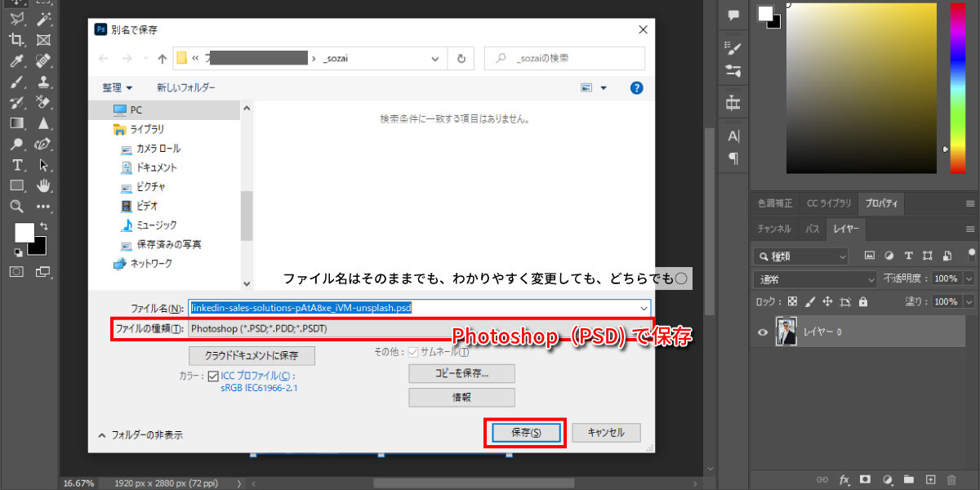Screen dimensions: 980x490
Task: Click the 情報 button
Action: coord(461,397)
